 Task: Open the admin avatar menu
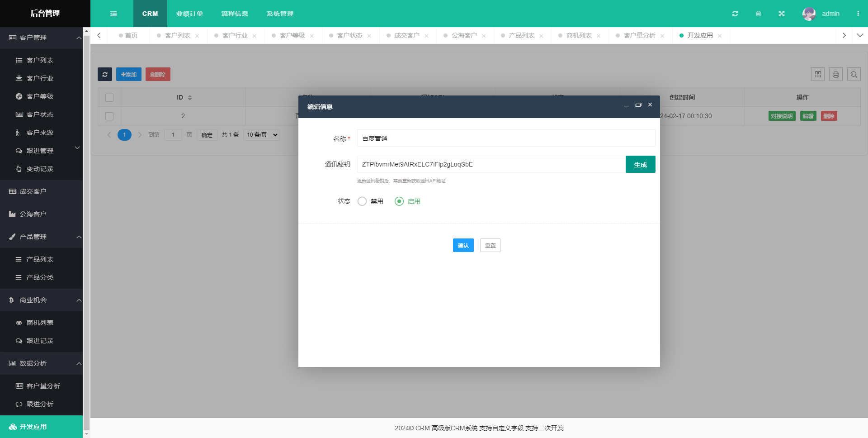click(x=821, y=14)
